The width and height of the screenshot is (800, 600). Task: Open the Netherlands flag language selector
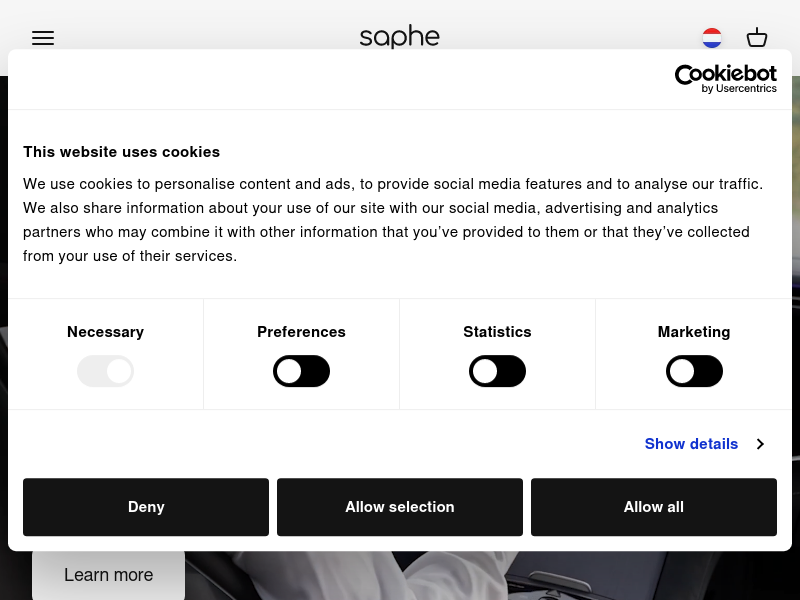712,38
